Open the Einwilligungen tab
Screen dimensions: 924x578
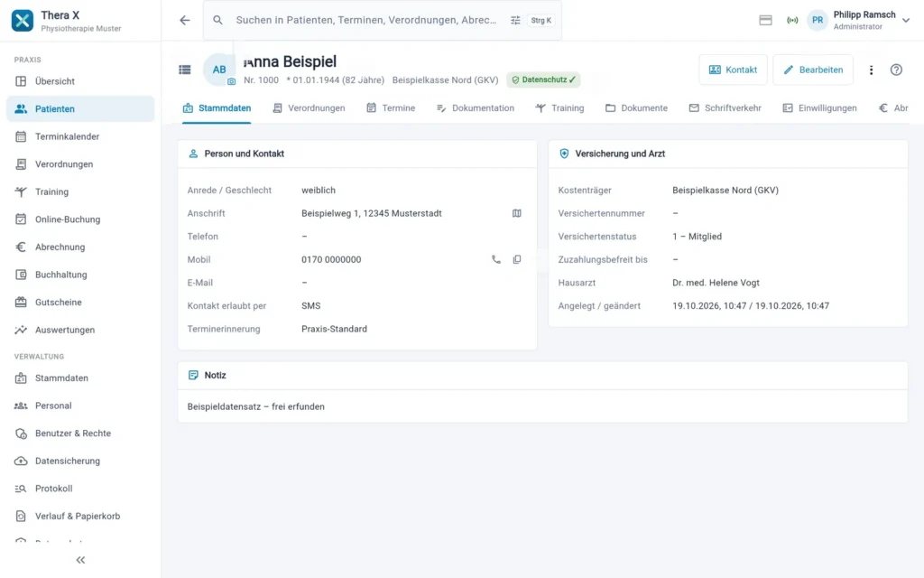point(819,108)
